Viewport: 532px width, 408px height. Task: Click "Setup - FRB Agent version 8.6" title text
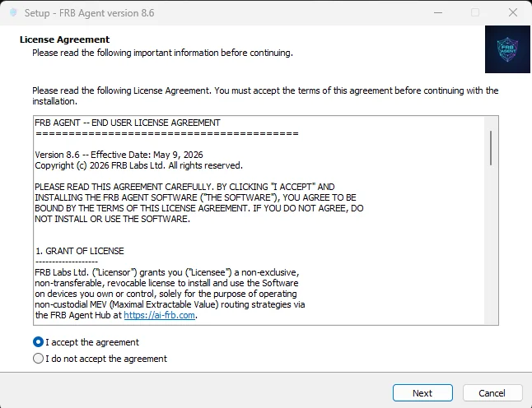coord(89,13)
